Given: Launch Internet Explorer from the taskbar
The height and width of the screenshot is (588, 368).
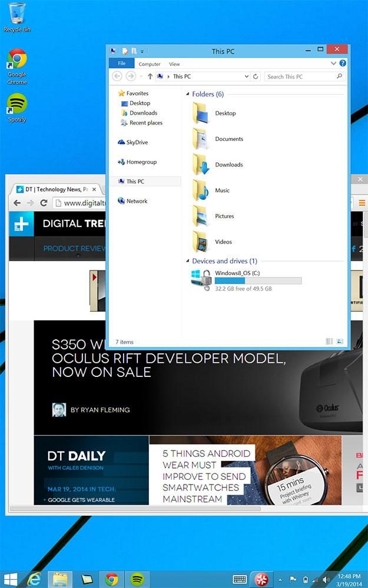Looking at the screenshot, I should click(35, 579).
